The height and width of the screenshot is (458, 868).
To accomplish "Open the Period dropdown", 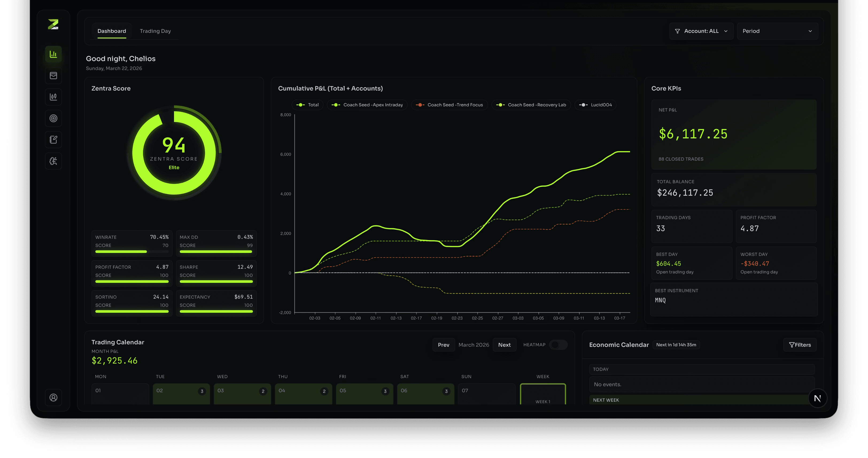I will 777,31.
